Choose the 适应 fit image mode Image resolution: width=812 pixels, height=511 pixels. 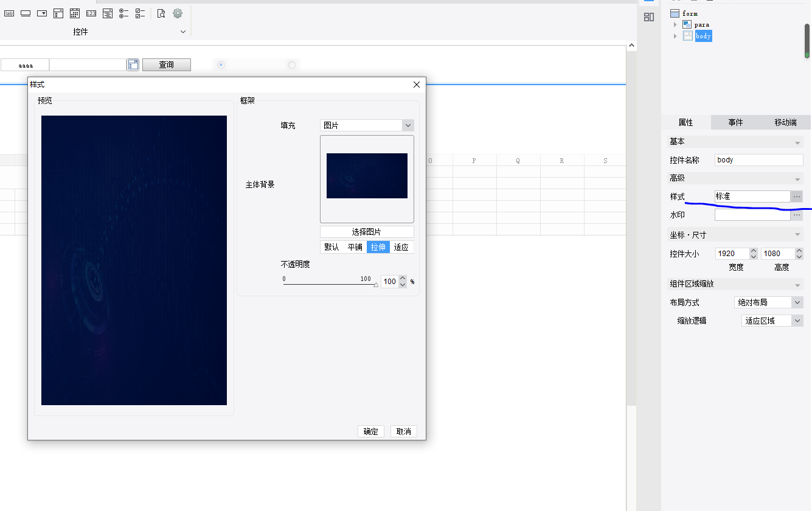coord(401,247)
